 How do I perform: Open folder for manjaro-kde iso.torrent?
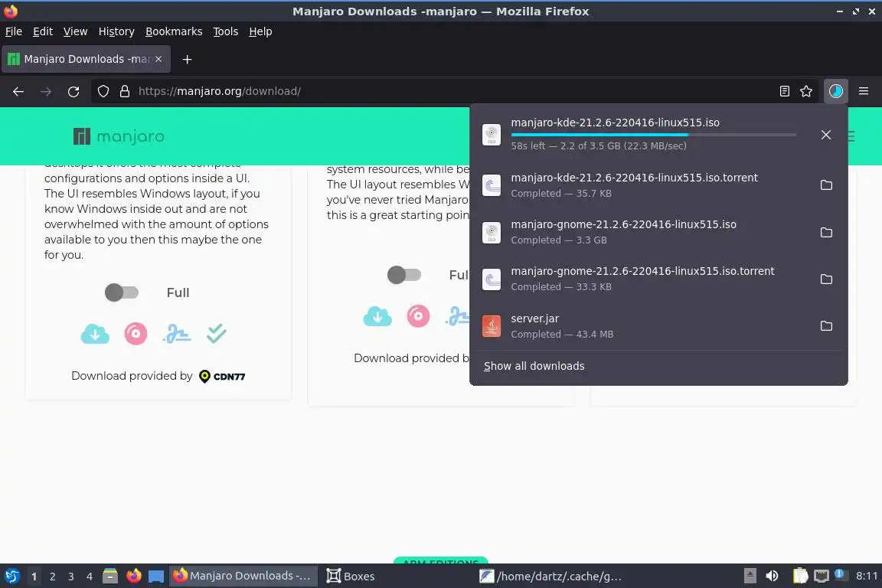click(x=826, y=185)
